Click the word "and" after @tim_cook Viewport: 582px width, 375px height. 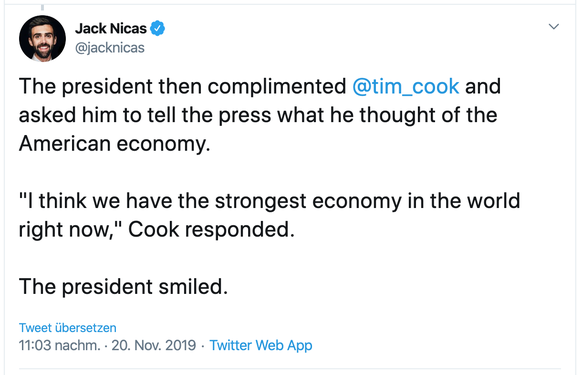pyautogui.click(x=483, y=87)
